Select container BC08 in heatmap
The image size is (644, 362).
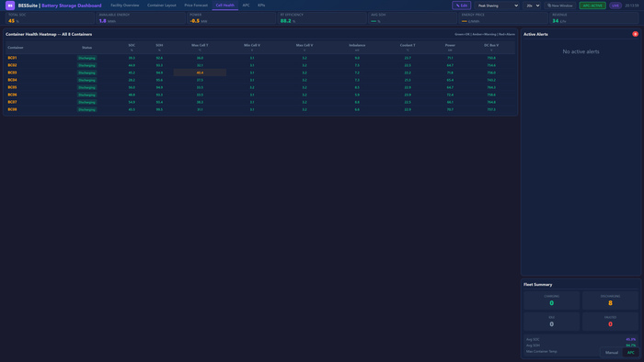(12, 109)
